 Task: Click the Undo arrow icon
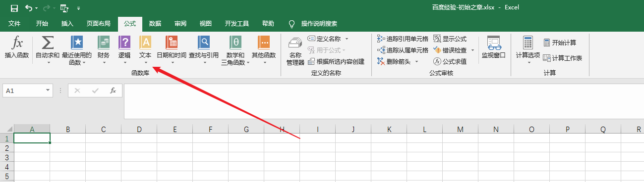click(29, 8)
